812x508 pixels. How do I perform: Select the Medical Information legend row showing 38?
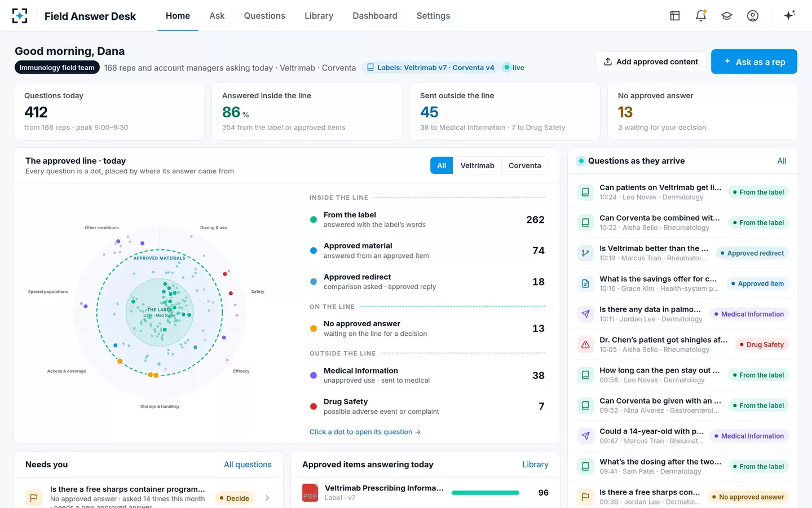[x=427, y=375]
